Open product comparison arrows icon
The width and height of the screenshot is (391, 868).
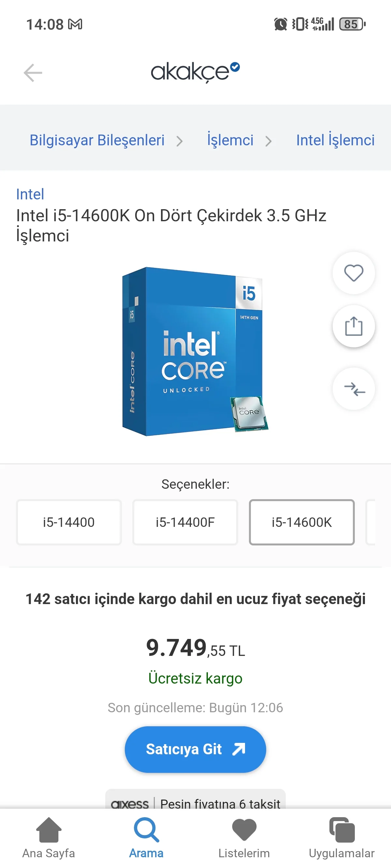click(354, 388)
